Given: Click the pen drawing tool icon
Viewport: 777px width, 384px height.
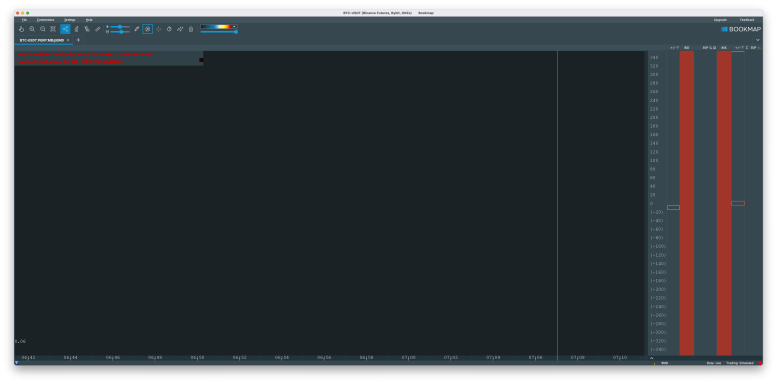Looking at the screenshot, I should (137, 29).
